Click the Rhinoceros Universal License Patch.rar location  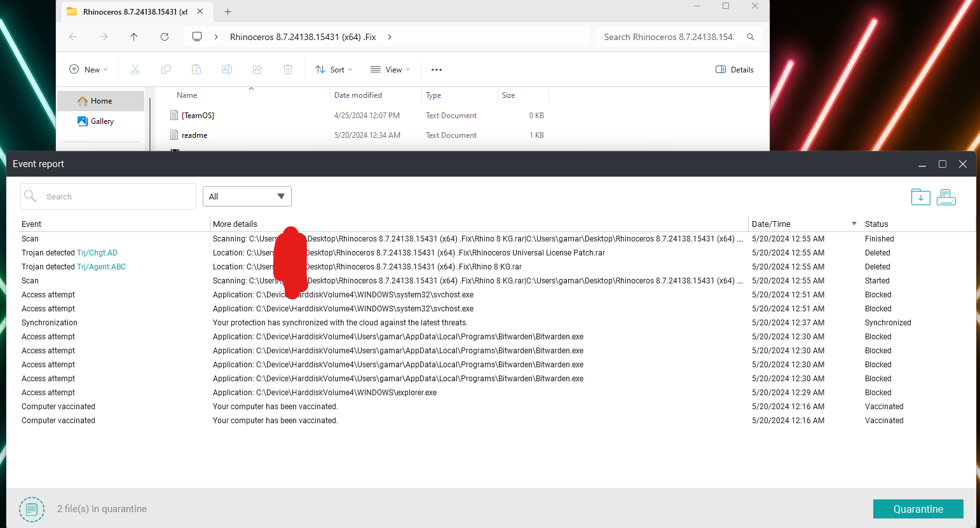pos(409,253)
